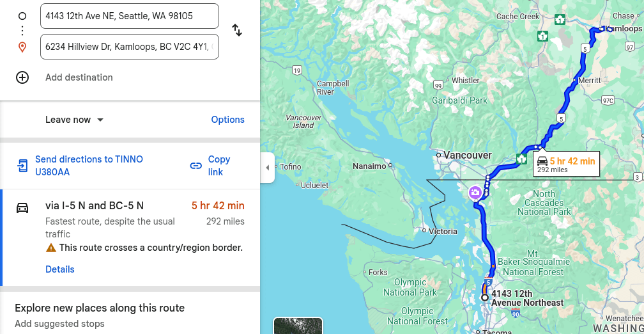Collapse the side panel with arrow handle
Image resolution: width=644 pixels, height=334 pixels.
coord(267,168)
